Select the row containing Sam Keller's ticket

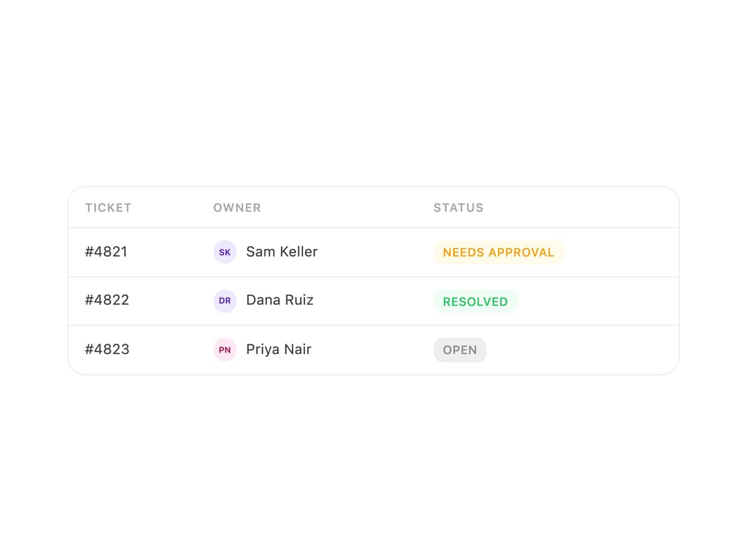(373, 252)
